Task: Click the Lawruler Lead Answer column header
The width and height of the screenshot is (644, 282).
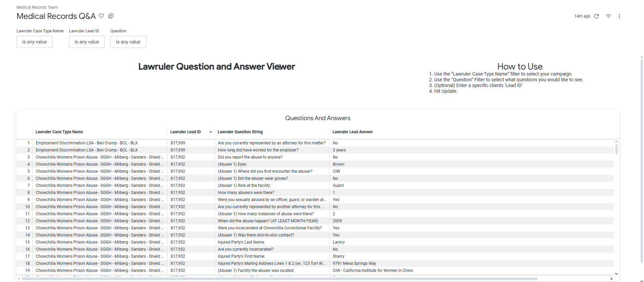Action: tap(352, 132)
